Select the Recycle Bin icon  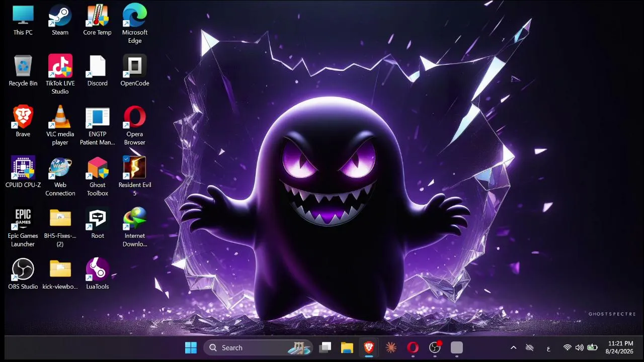[x=23, y=71]
